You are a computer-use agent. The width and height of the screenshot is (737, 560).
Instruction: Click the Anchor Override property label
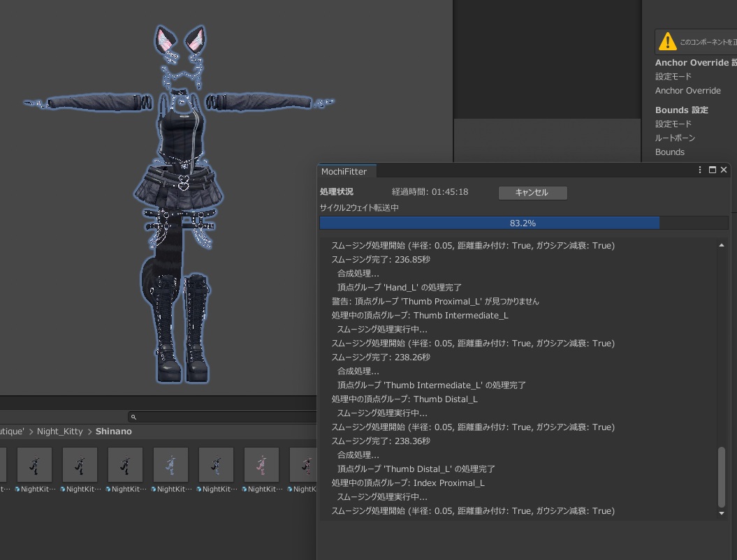click(x=687, y=91)
